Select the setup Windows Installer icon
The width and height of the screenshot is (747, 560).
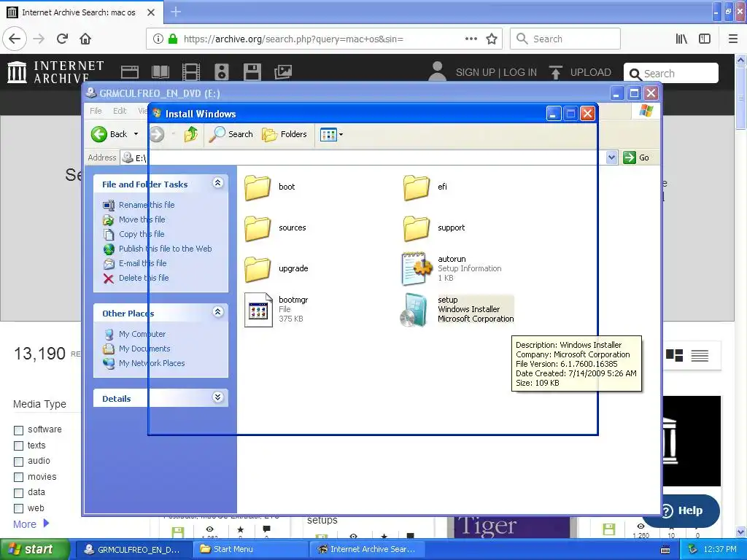coord(414,310)
